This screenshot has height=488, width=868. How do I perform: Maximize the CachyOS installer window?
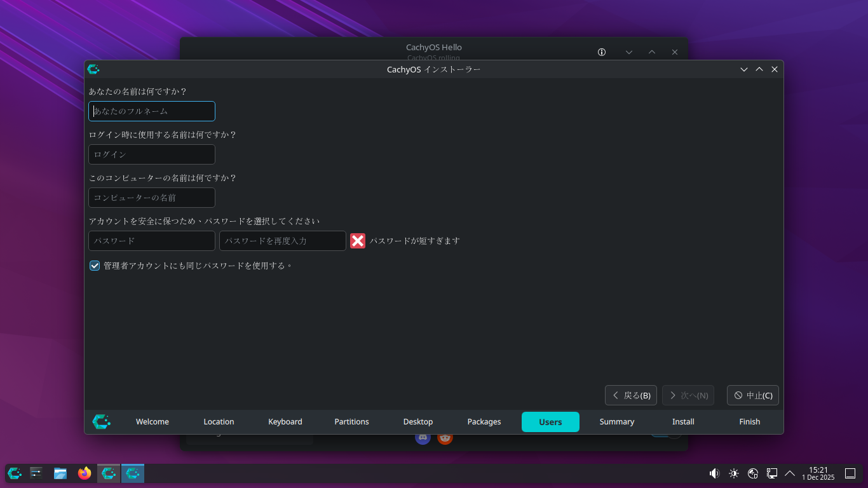(759, 69)
